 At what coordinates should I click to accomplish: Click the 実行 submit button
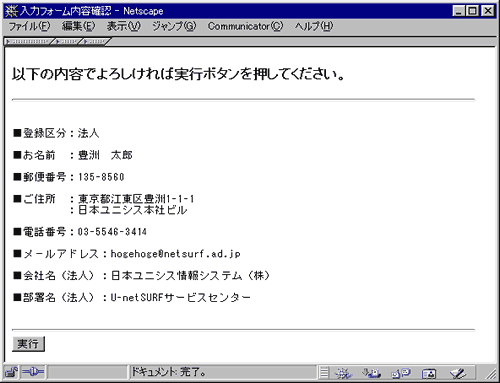coord(28,344)
